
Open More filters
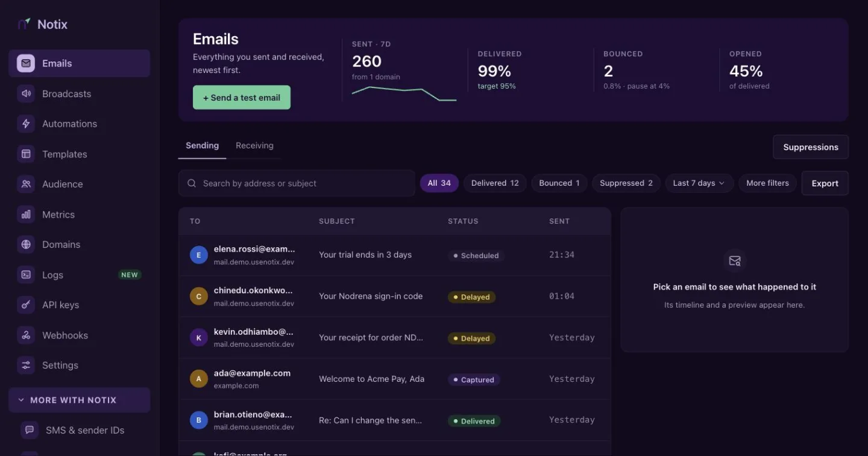[x=767, y=183]
